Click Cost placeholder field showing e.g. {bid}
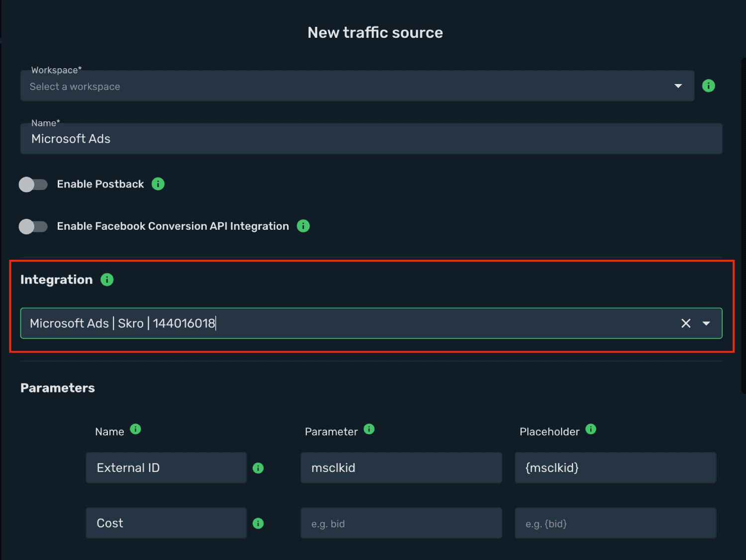 pyautogui.click(x=616, y=523)
